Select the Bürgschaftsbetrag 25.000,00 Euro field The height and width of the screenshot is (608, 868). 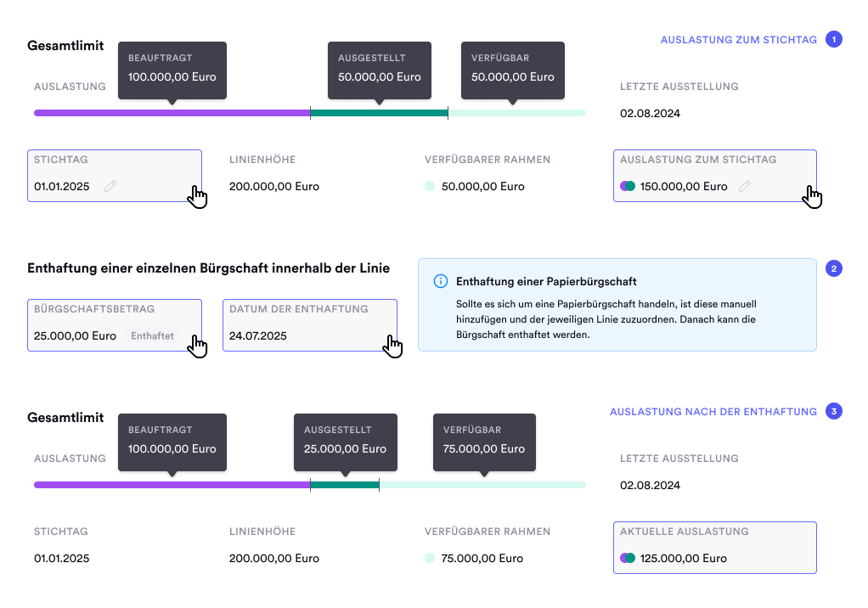pyautogui.click(x=114, y=324)
